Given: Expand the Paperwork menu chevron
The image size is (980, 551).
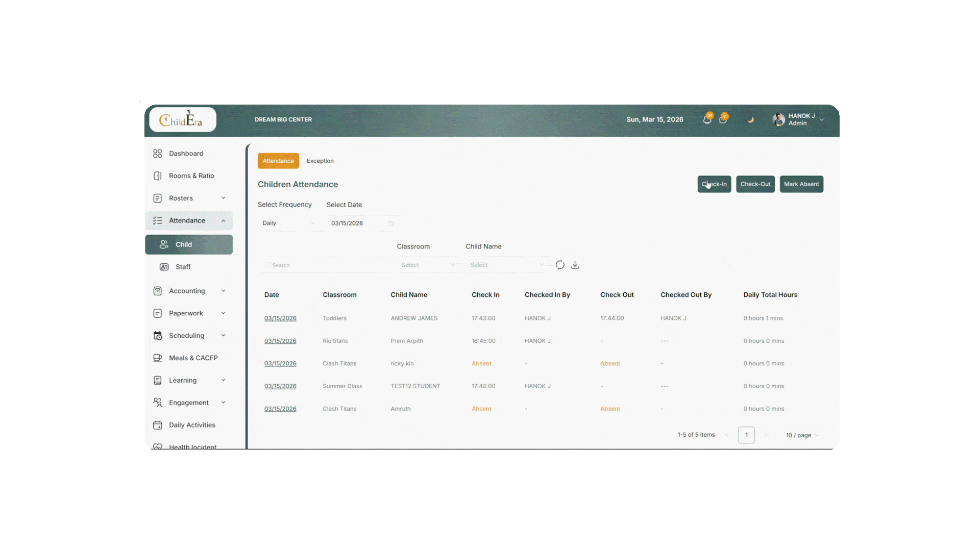Looking at the screenshot, I should pos(223,314).
